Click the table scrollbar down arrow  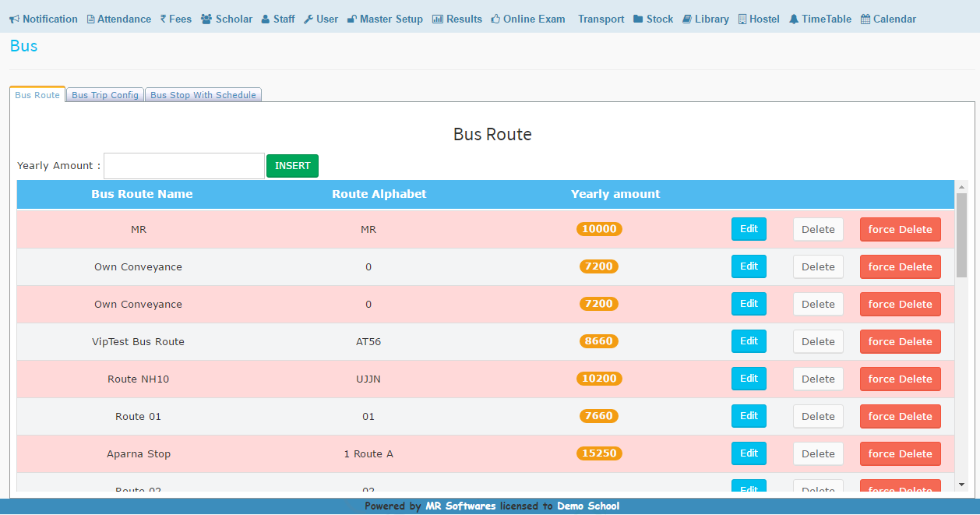point(961,484)
